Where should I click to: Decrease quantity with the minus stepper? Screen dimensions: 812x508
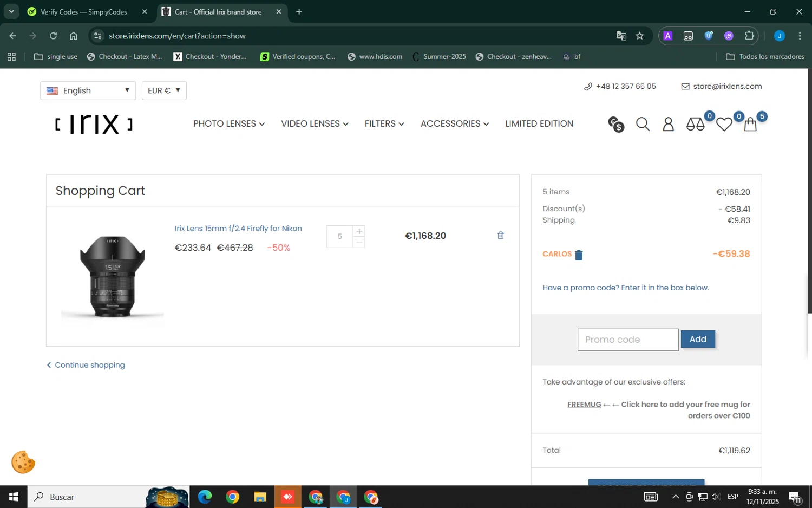point(359,242)
